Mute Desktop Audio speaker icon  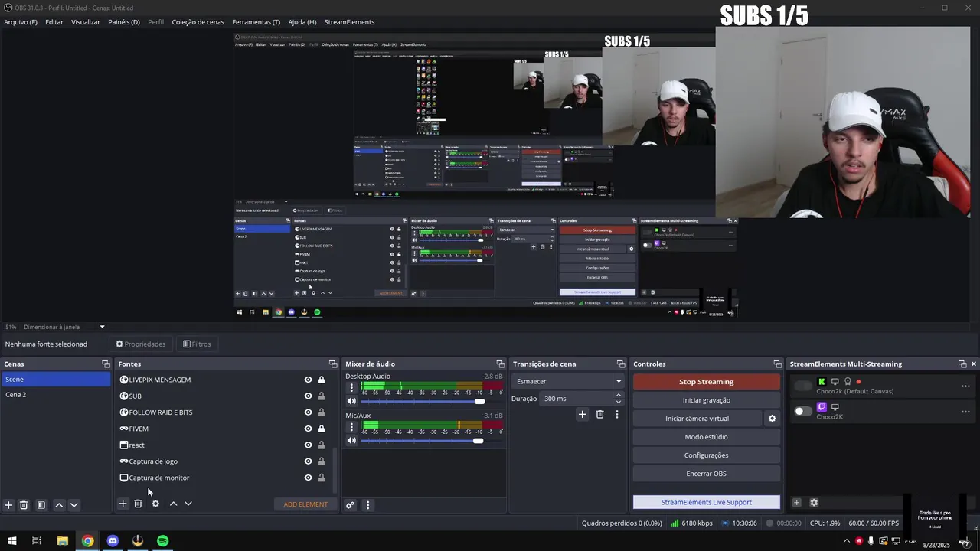click(351, 401)
